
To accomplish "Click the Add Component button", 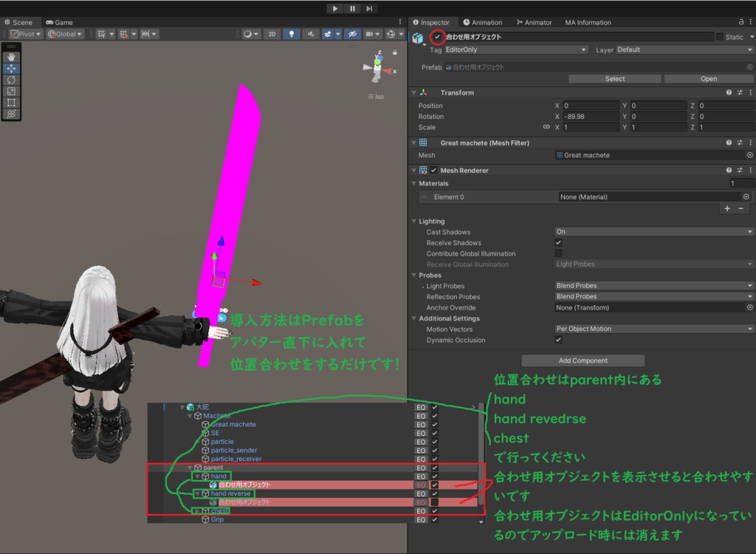I will pyautogui.click(x=583, y=360).
